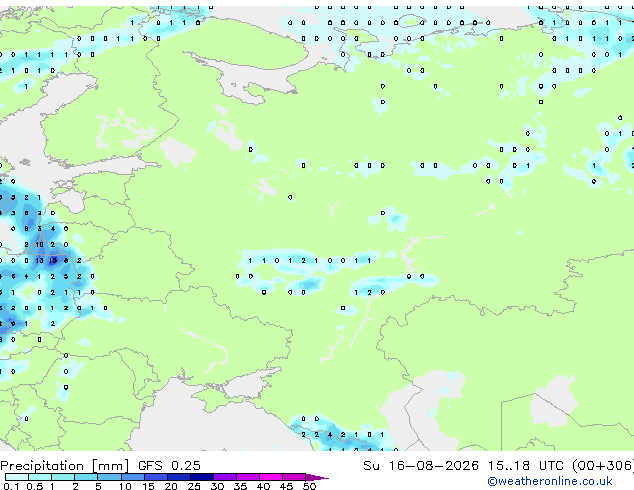Click the 5–10 mm legend swatch
The height and width of the screenshot is (490, 634).
point(109,477)
